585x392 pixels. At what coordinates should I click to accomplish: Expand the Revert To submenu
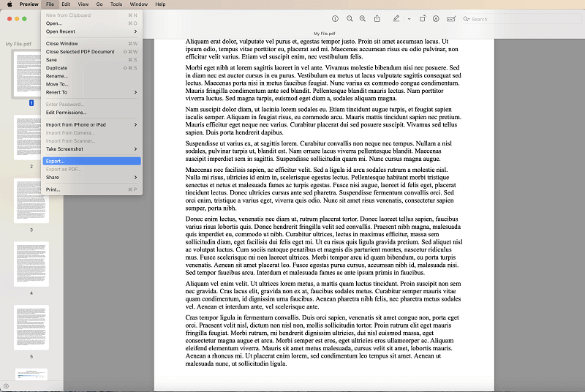[x=90, y=92]
